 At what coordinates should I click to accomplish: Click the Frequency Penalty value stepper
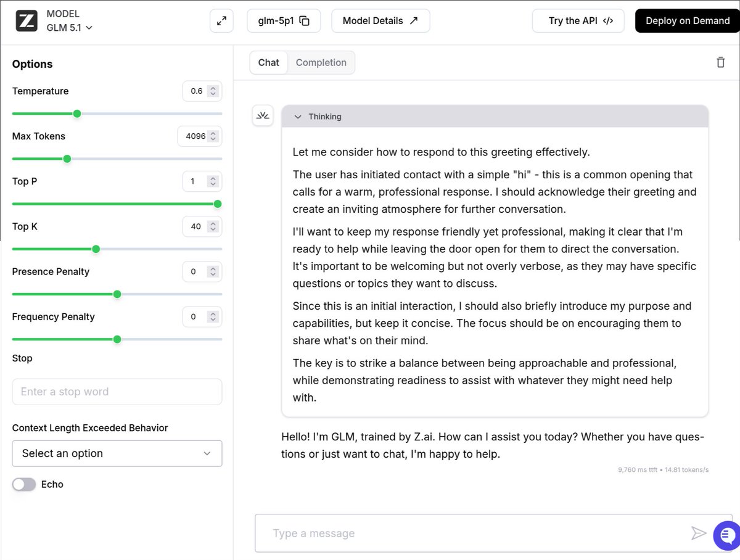coord(202,316)
